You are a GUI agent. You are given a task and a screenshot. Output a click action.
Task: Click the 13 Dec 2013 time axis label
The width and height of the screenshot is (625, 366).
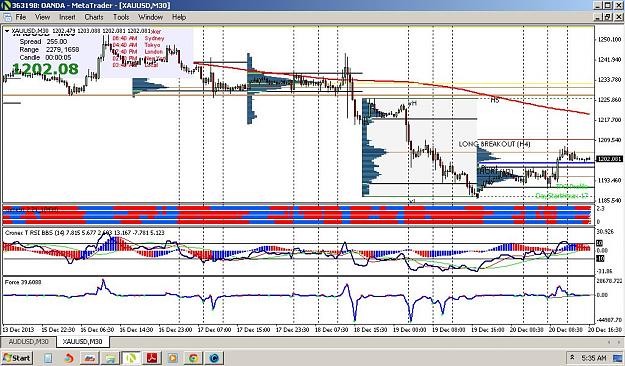pyautogui.click(x=18, y=330)
